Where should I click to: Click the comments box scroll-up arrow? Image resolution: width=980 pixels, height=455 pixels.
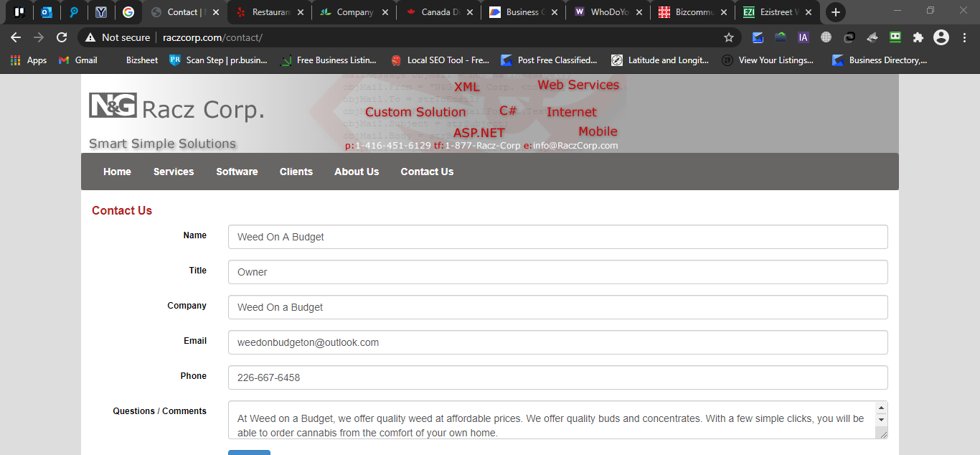click(882, 407)
